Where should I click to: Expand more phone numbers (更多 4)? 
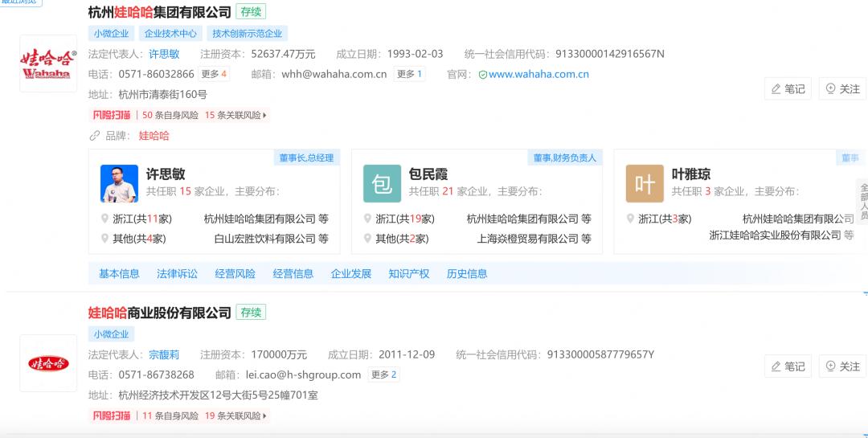click(214, 74)
